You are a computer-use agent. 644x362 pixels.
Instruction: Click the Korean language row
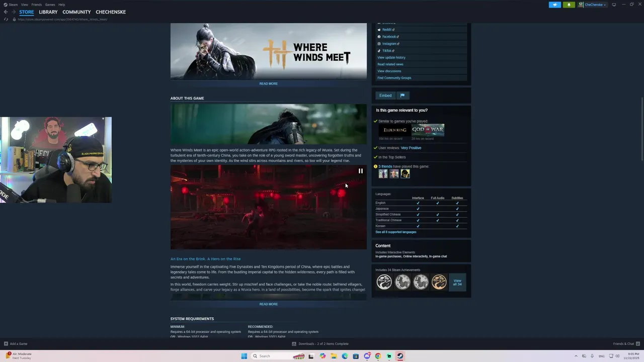(x=421, y=226)
